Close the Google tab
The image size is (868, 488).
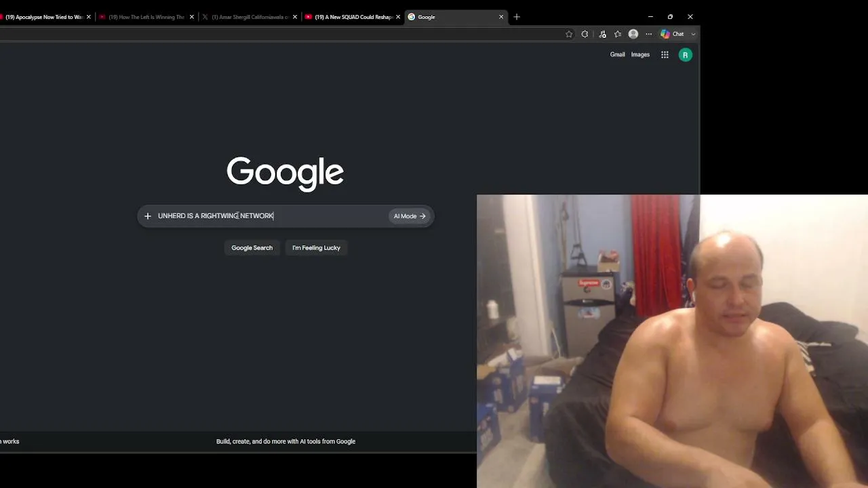click(501, 17)
